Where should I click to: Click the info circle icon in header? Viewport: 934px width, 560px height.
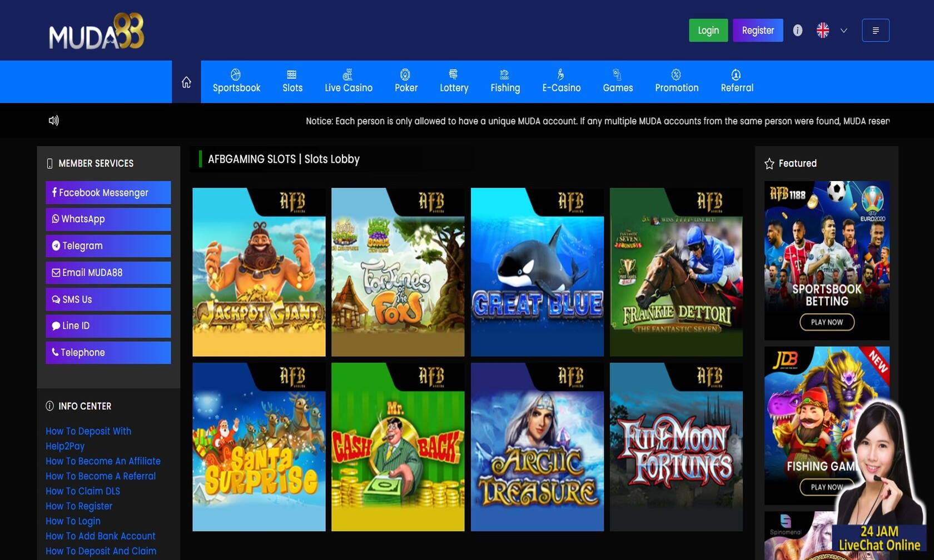(797, 31)
